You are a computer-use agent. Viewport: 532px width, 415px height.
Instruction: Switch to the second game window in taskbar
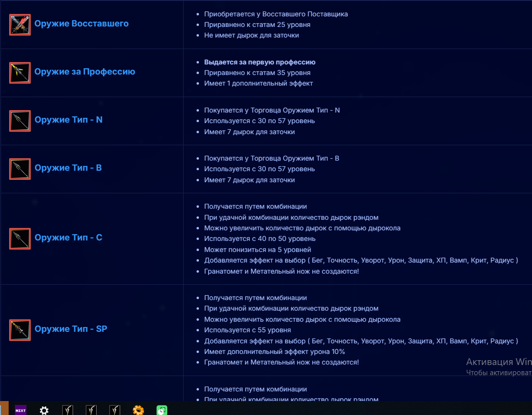(x=91, y=410)
